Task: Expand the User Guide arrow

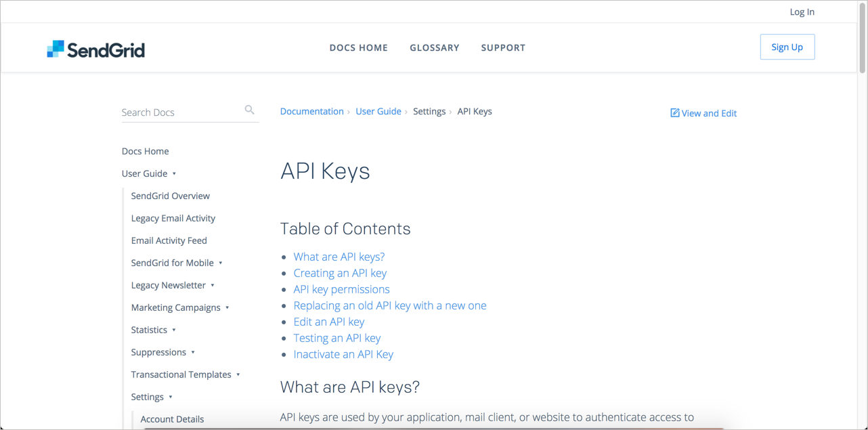Action: point(174,174)
